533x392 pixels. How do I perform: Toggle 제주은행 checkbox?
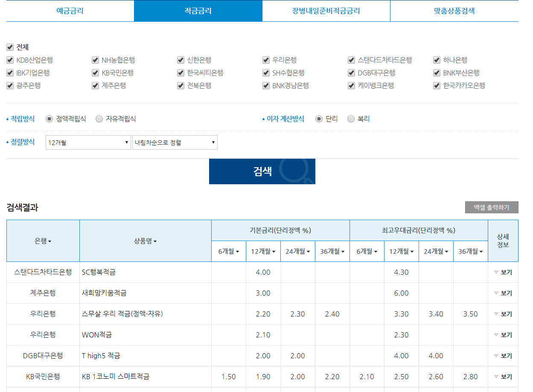coord(95,86)
